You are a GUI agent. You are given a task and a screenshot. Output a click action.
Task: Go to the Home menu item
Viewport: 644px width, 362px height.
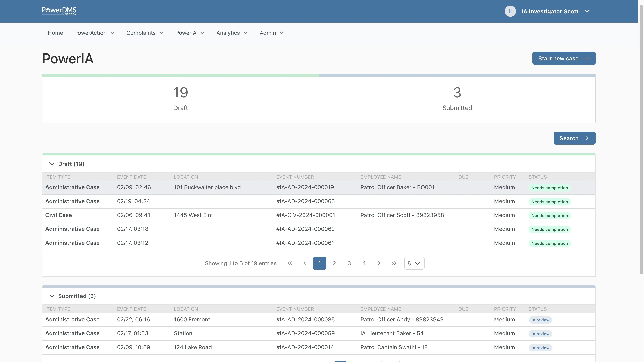pyautogui.click(x=55, y=33)
